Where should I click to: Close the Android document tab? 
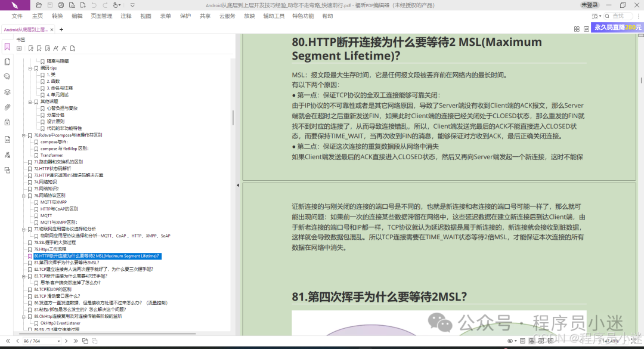(52, 30)
